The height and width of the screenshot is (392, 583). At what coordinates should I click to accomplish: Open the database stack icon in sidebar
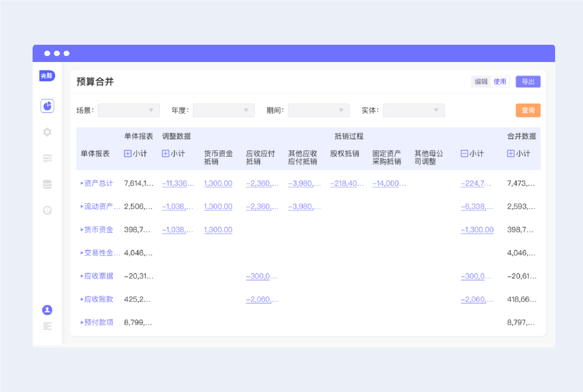coord(47,184)
